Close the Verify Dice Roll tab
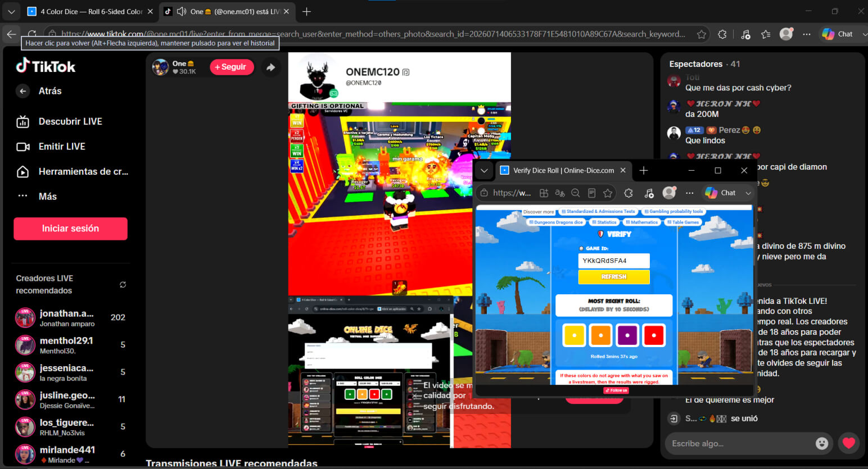This screenshot has width=868, height=469. pos(623,170)
